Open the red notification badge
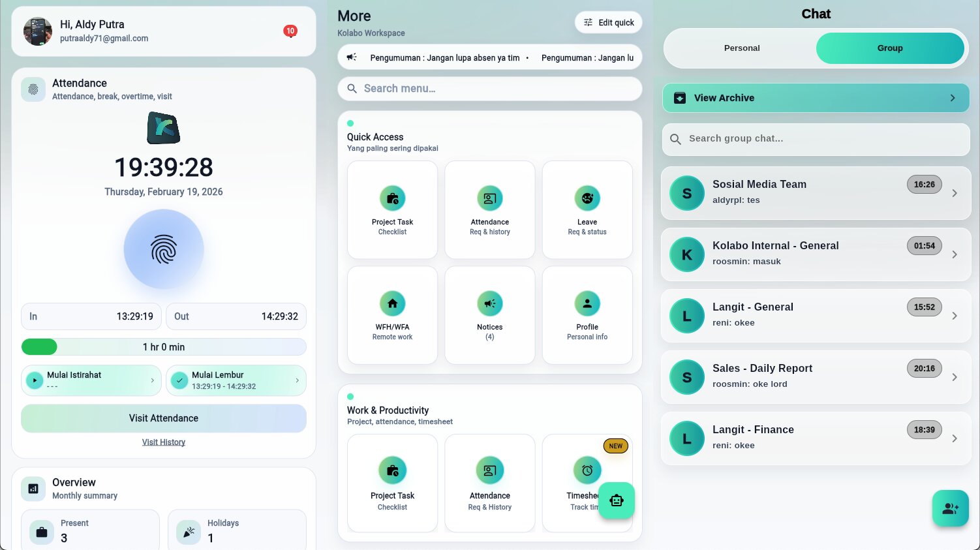This screenshot has height=550, width=980. 290,31
